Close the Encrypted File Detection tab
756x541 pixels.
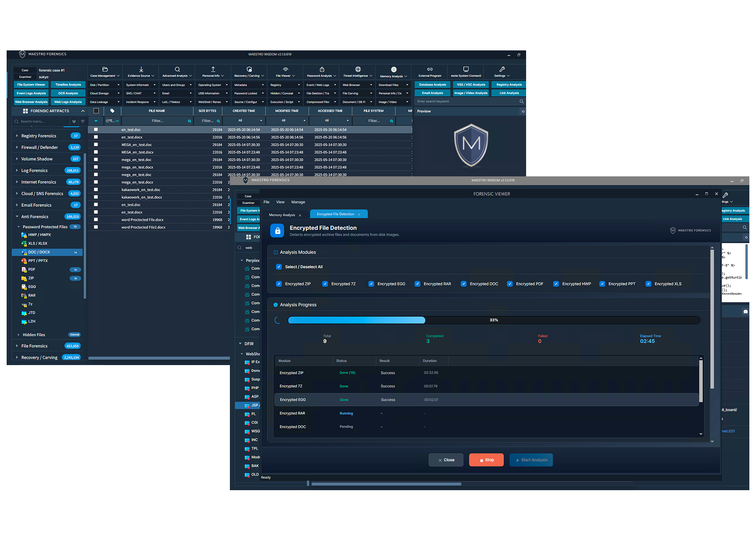[x=359, y=214]
